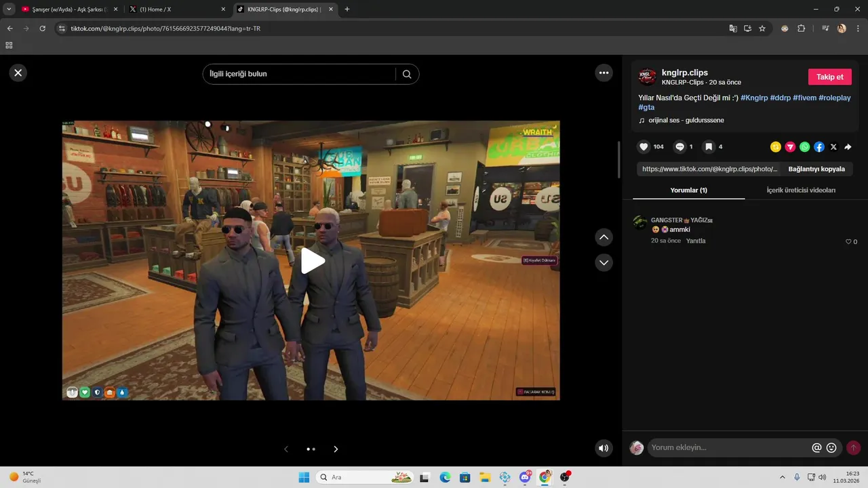Open comments via speech bubble icon
868x488 pixels.
point(680,146)
